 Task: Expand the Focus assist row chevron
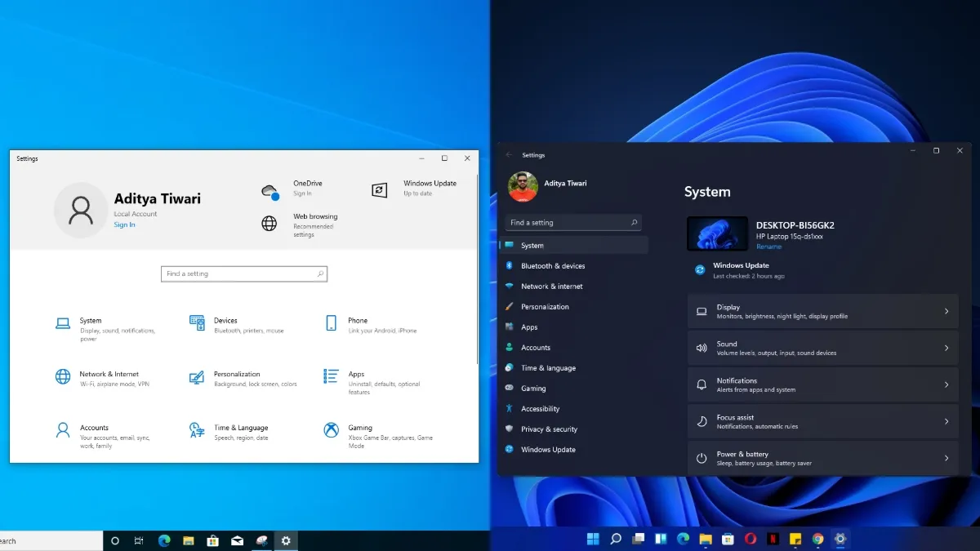click(x=947, y=420)
